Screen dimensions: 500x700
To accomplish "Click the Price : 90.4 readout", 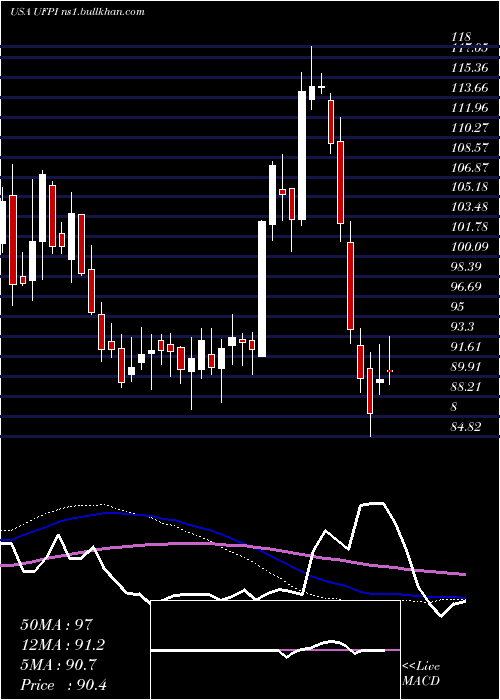I will (x=63, y=685).
